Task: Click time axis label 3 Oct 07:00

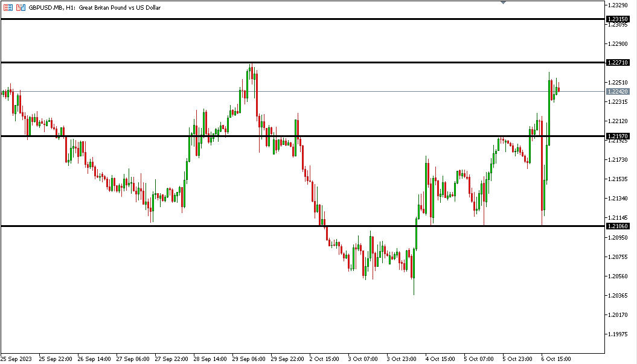Action: coord(363,359)
